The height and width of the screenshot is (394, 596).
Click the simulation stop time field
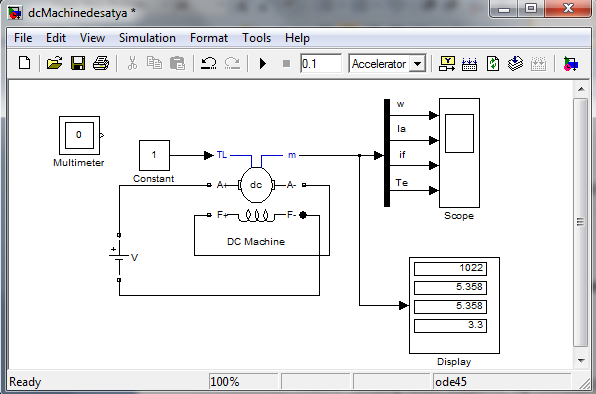pyautogui.click(x=320, y=63)
